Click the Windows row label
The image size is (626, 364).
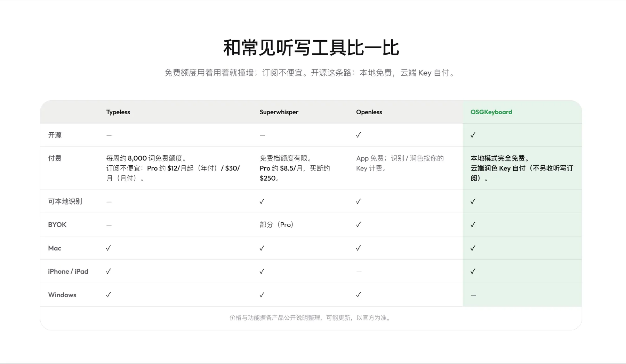pos(62,295)
